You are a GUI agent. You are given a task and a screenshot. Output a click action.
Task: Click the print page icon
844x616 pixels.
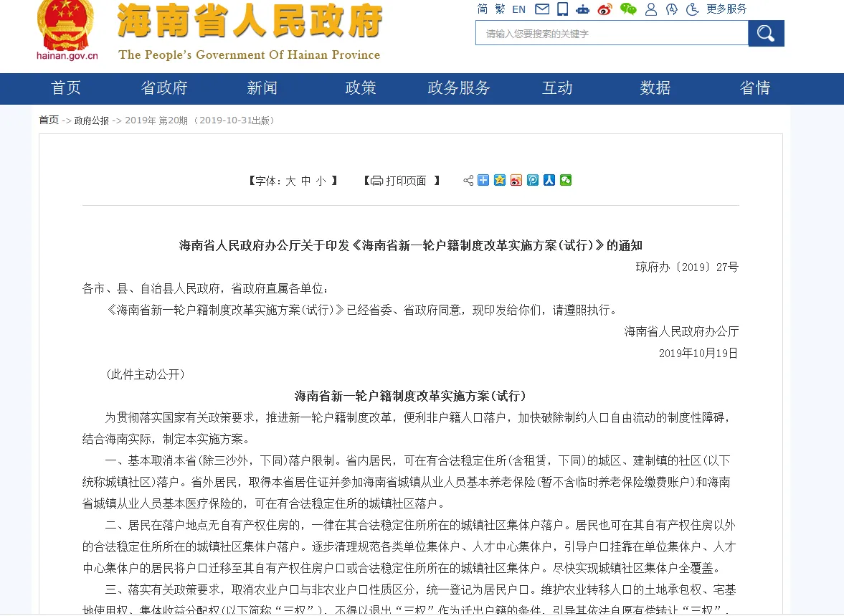(378, 180)
